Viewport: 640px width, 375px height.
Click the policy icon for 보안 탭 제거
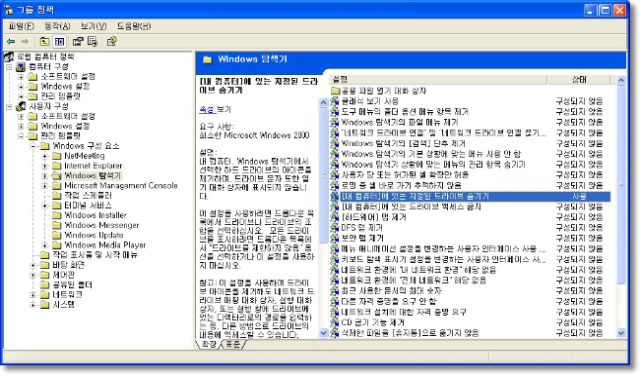click(x=335, y=238)
